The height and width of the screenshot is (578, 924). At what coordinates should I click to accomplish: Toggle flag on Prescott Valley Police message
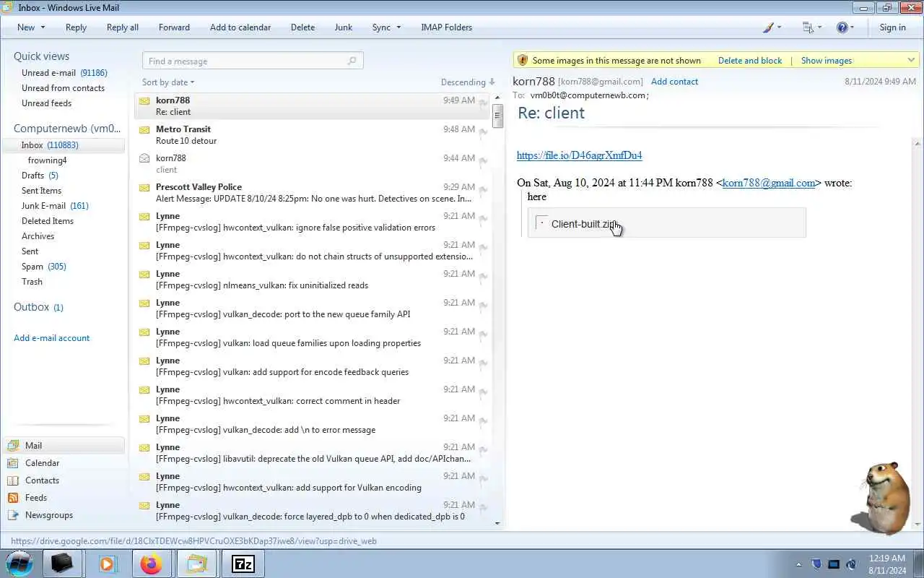(483, 190)
